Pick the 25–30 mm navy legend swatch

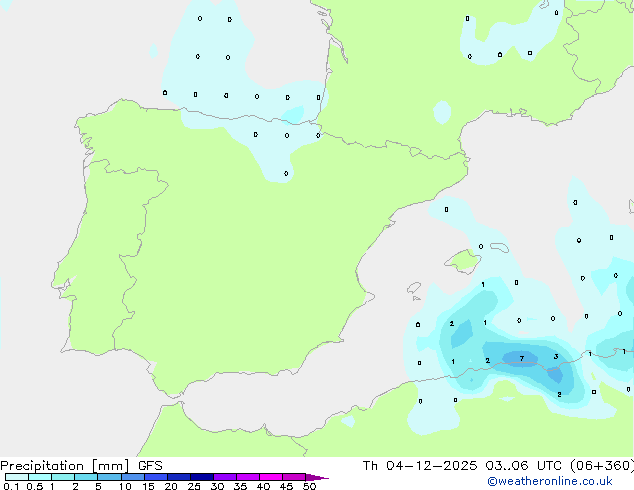202,477
